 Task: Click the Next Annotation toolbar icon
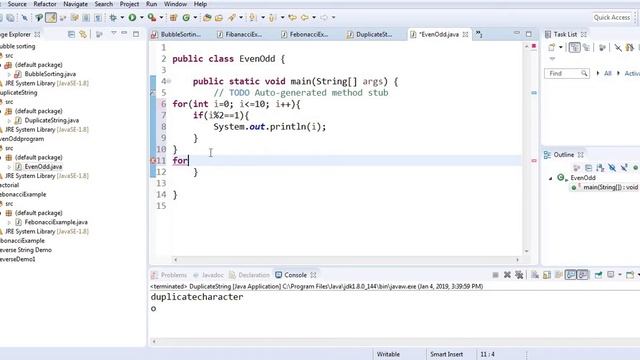(253, 18)
